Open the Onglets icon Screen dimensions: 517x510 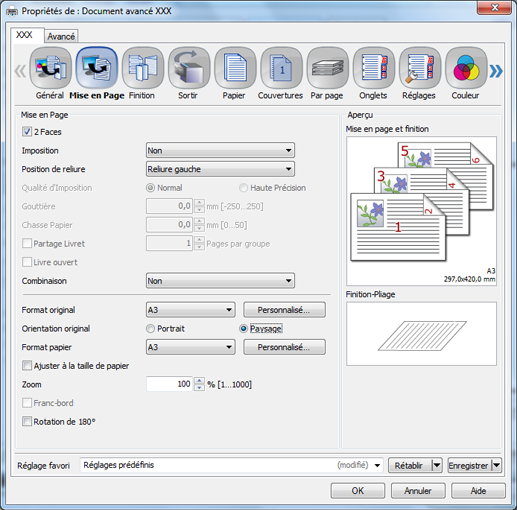point(374,68)
